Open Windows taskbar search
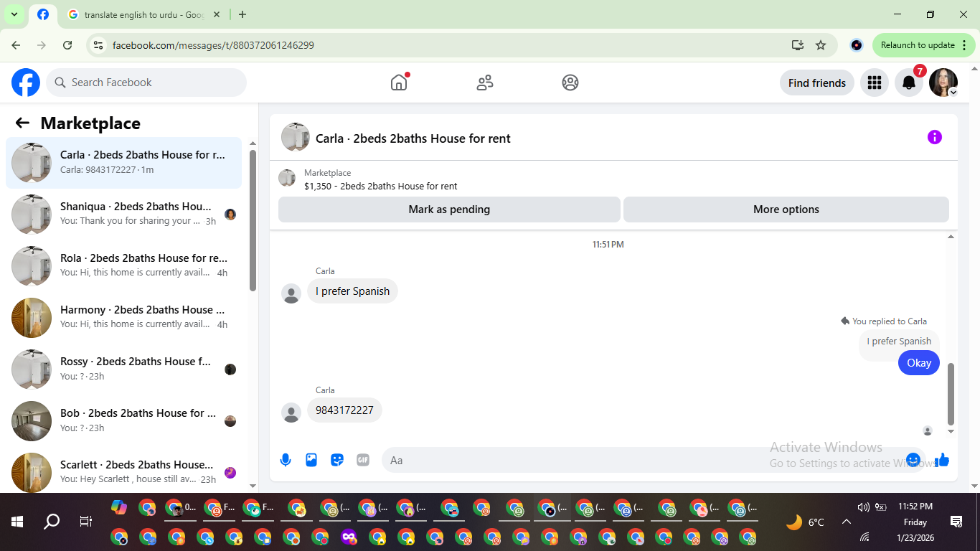Screen dimensions: 980x551 (52, 522)
